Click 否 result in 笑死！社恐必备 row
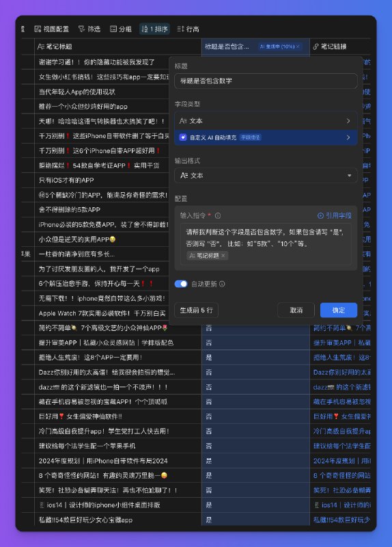The width and height of the screenshot is (392, 547). pyautogui.click(x=209, y=490)
